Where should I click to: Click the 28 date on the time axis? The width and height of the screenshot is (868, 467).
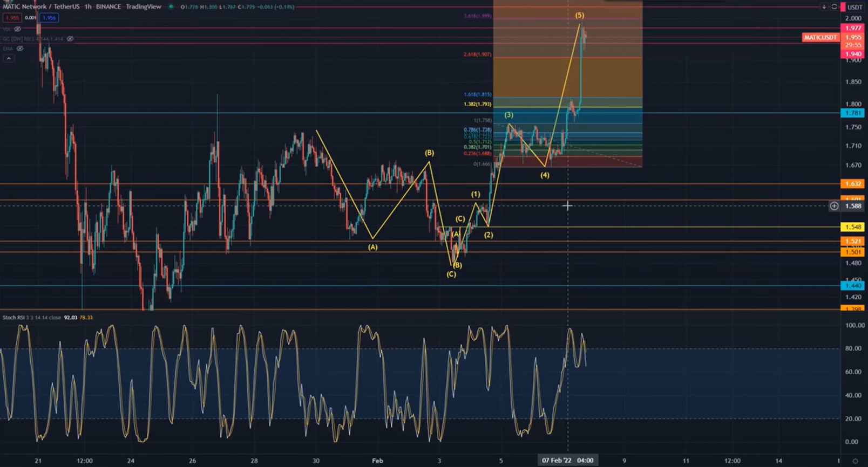click(x=254, y=461)
